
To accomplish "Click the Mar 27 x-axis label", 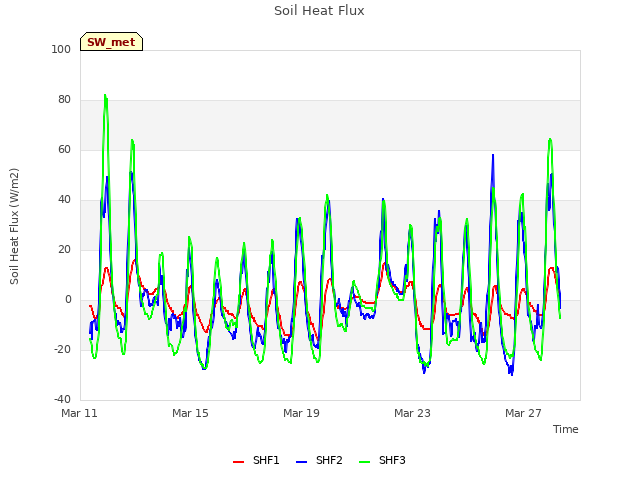I will pos(523,413).
